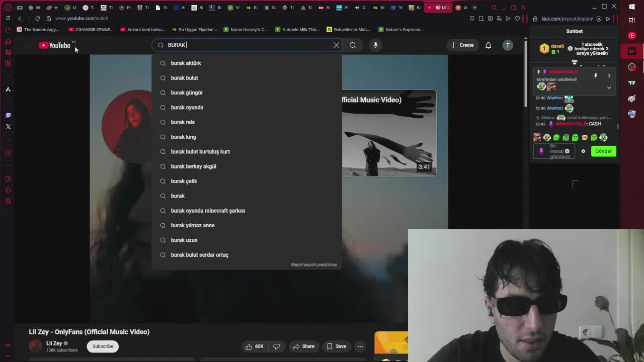Choose suggestion "burak yılmaz anne"
The image size is (644, 362).
247,225
